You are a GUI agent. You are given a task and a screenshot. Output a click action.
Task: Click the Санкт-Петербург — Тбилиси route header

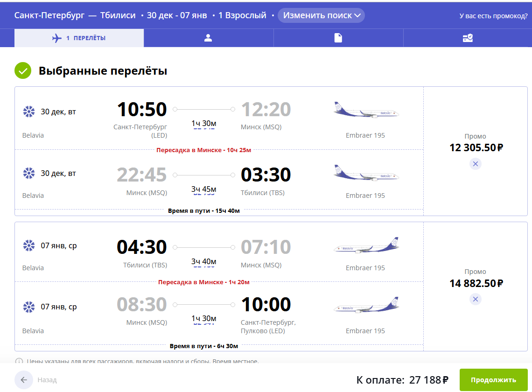point(75,15)
